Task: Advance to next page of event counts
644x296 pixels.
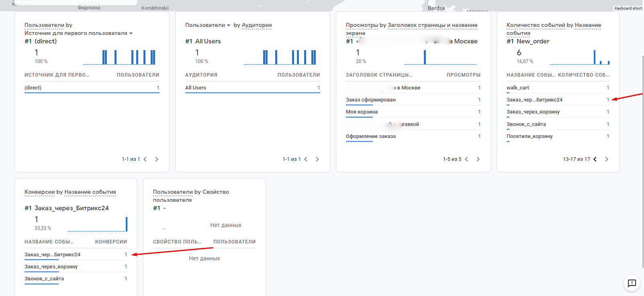Action: pyautogui.click(x=607, y=159)
